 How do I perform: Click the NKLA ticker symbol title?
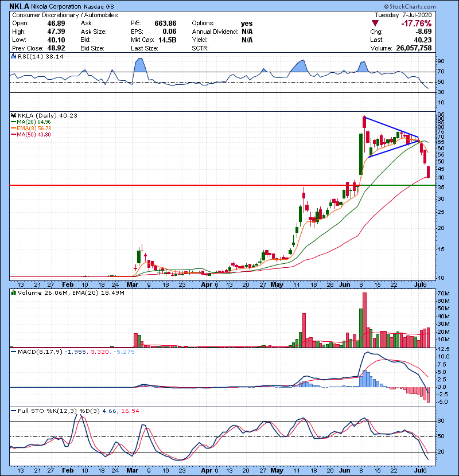tap(20, 6)
